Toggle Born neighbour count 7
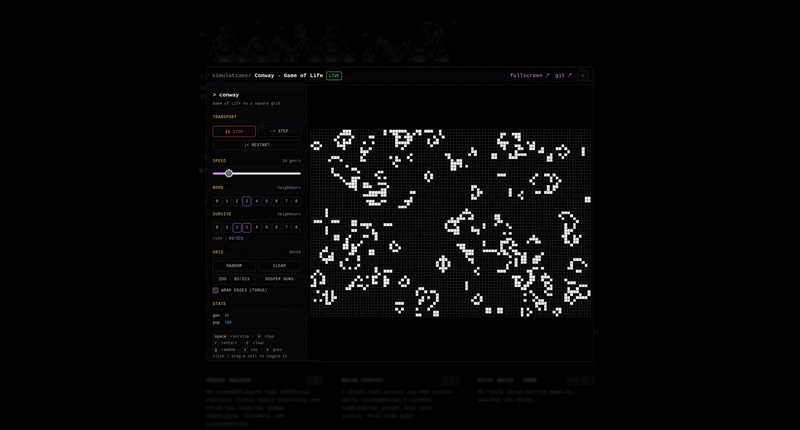The image size is (800, 430). point(286,201)
